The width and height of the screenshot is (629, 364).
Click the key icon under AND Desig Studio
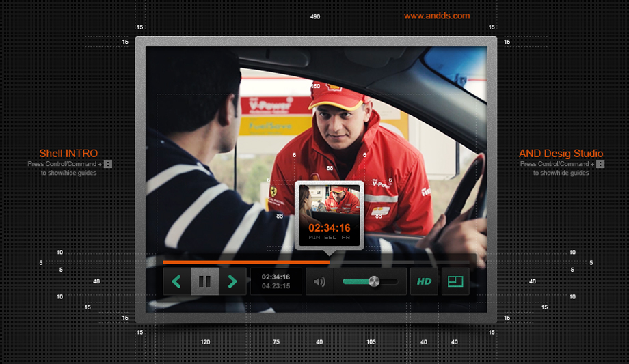600,164
